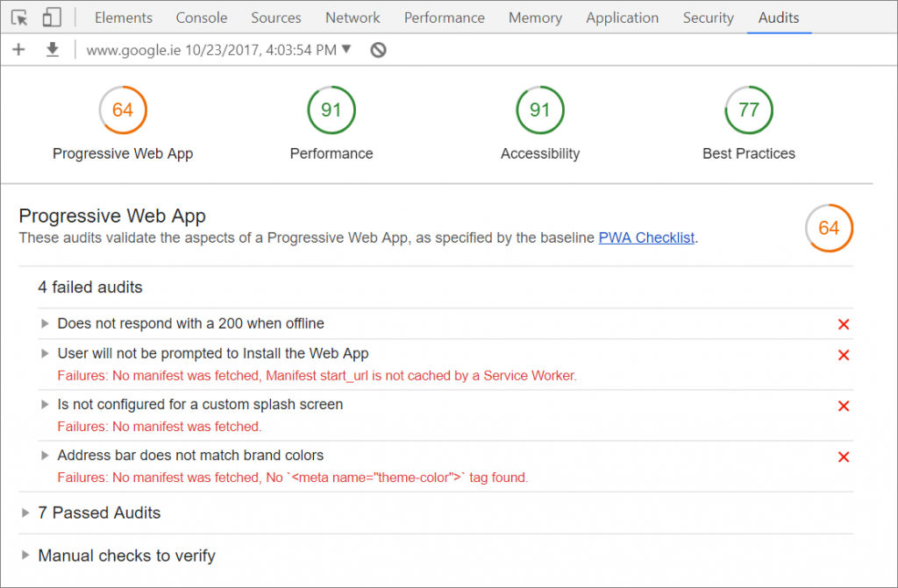Viewport: 898px width, 588px height.
Task: Click the Progressive Web App score gauge 64
Action: [x=123, y=110]
